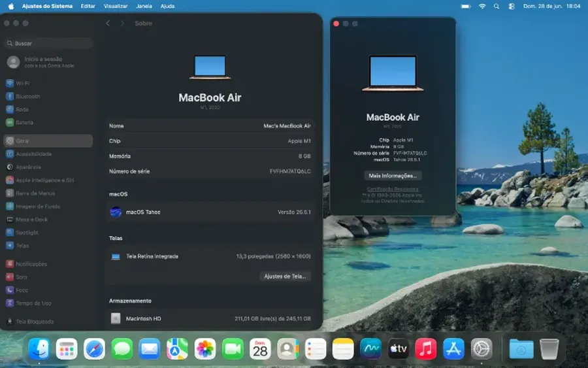588x368 pixels.
Task: Open Control Center from the menu bar
Action: pos(511,6)
